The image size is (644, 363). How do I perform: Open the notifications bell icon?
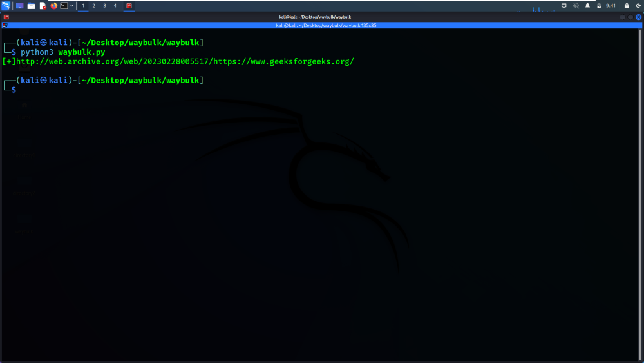click(587, 6)
